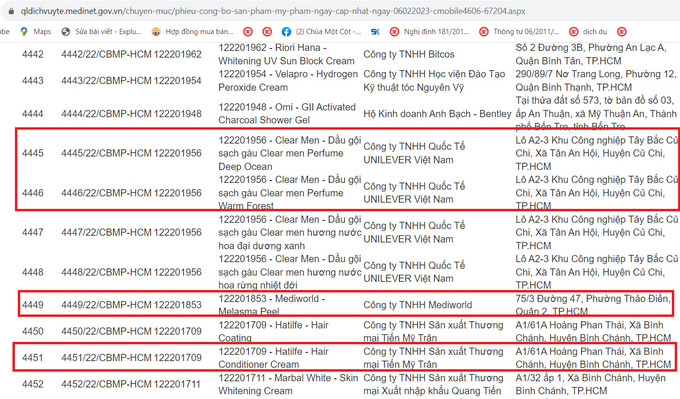Click code 4443/22/CBMP-HCM 122201954

pos(131,81)
